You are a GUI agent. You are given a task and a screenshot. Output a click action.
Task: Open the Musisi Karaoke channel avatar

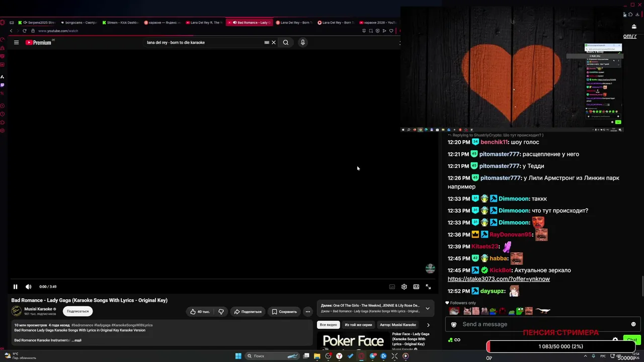17,311
